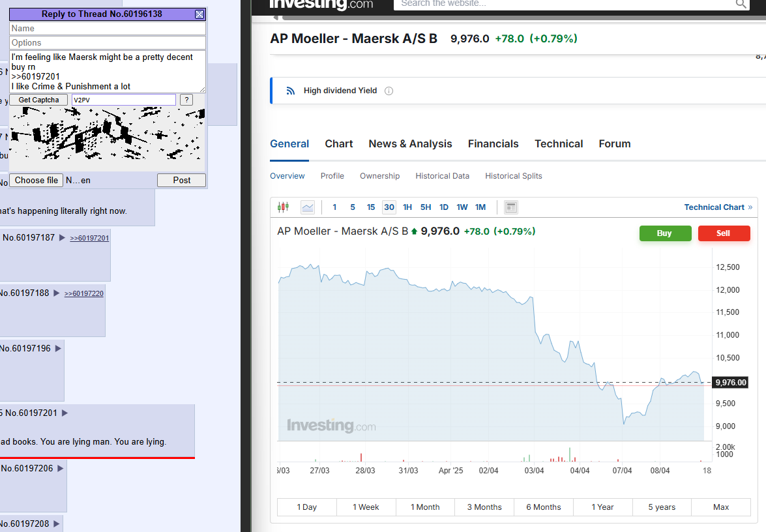This screenshot has width=766, height=532.
Task: Select the area chart type icon
Action: (x=308, y=207)
